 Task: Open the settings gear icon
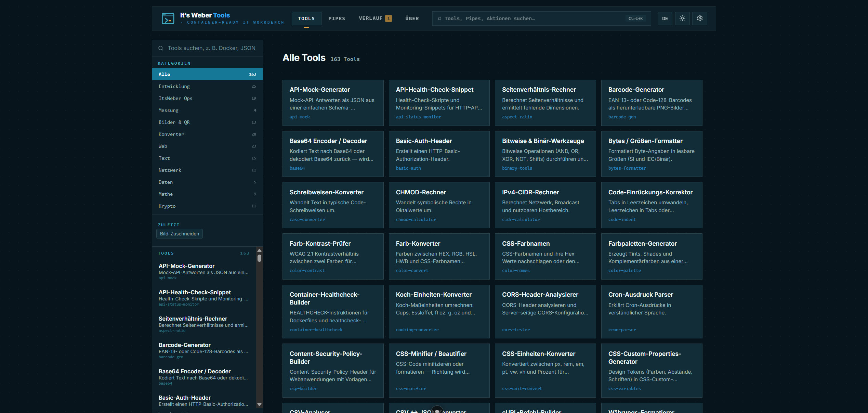click(700, 18)
